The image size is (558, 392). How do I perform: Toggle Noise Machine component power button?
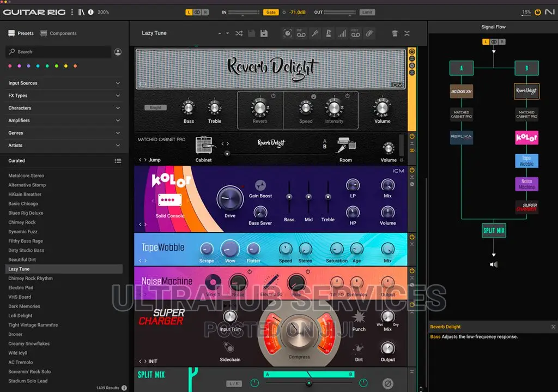[x=412, y=271]
